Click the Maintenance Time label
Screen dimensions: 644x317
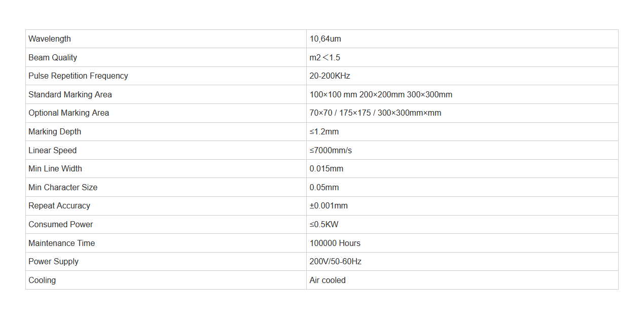tap(61, 243)
